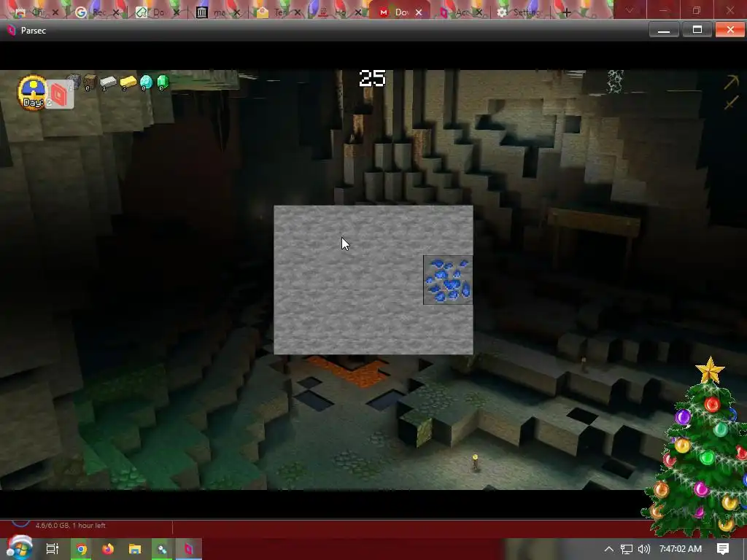Click the Parsec logo in title bar

click(x=12, y=31)
